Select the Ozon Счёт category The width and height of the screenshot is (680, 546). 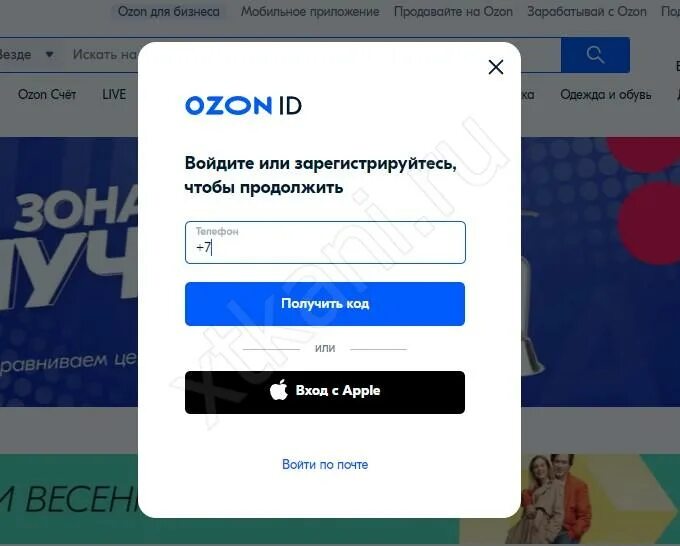click(47, 94)
